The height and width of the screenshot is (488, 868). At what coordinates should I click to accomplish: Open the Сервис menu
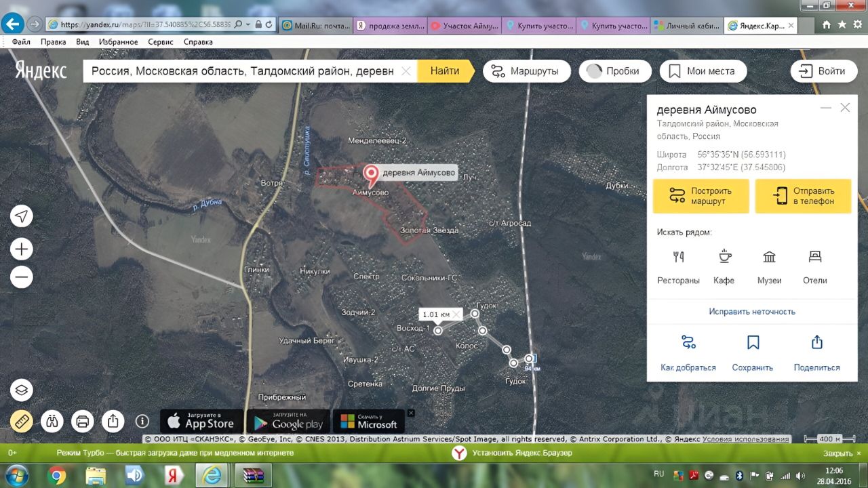(161, 42)
